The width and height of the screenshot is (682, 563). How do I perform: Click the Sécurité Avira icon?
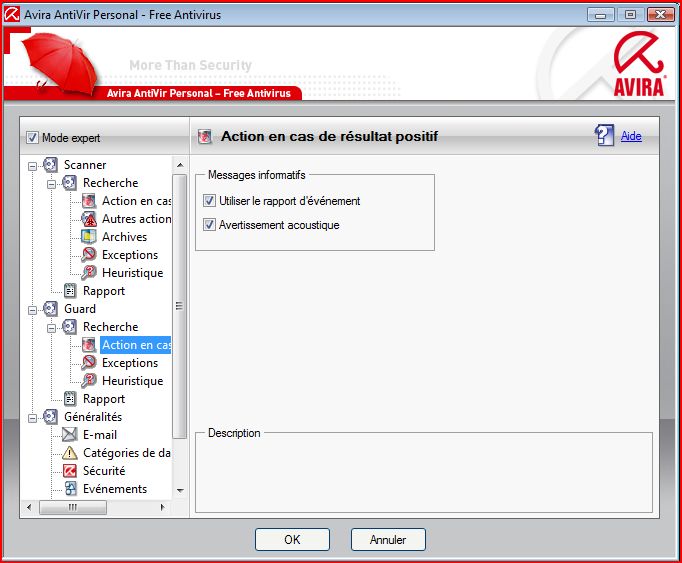(x=70, y=471)
